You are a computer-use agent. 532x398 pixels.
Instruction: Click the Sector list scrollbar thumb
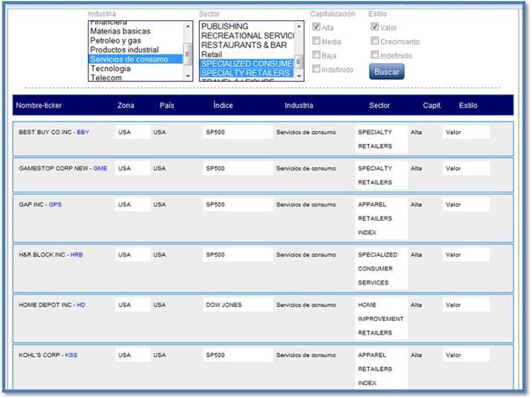299,62
